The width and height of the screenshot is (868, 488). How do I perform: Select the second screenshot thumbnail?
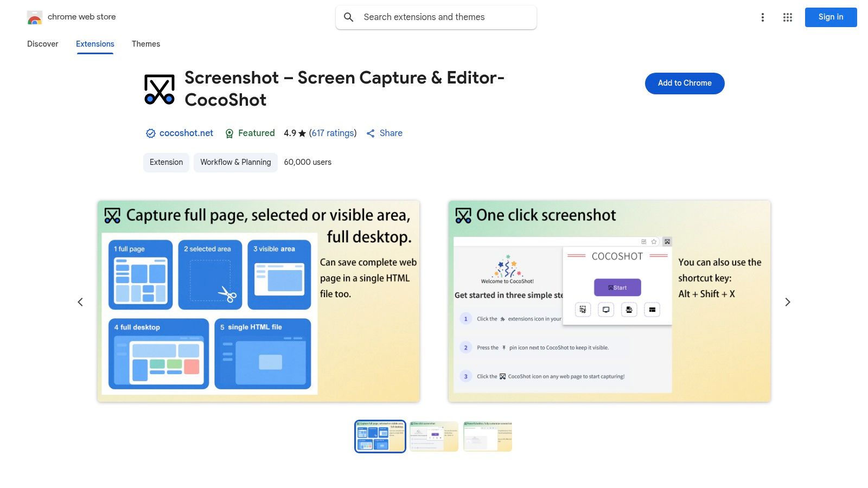[x=433, y=436]
